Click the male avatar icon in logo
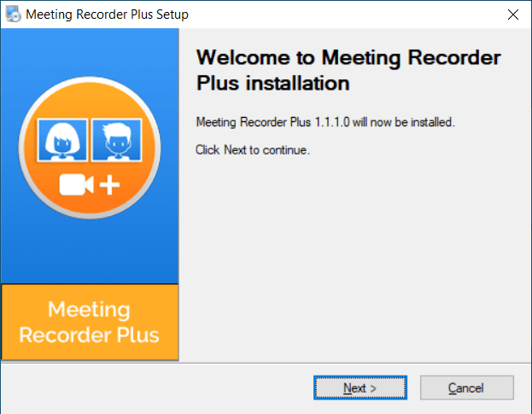This screenshot has height=414, width=532. coord(117,140)
